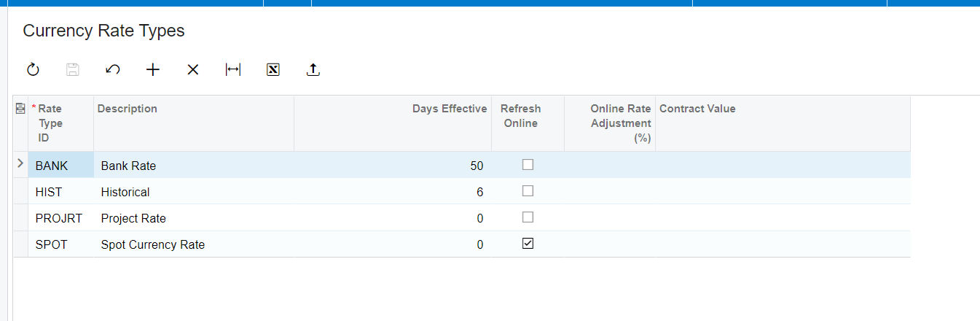Select the PROJRT rate type cell
Image resolution: width=980 pixels, height=321 pixels.
coord(60,218)
